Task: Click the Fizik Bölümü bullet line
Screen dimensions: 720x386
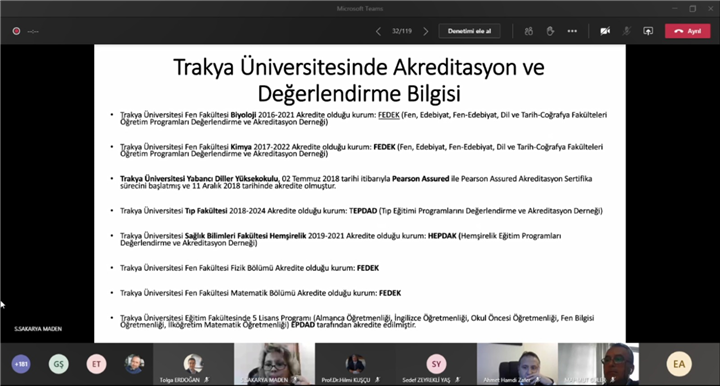Action: (x=249, y=268)
